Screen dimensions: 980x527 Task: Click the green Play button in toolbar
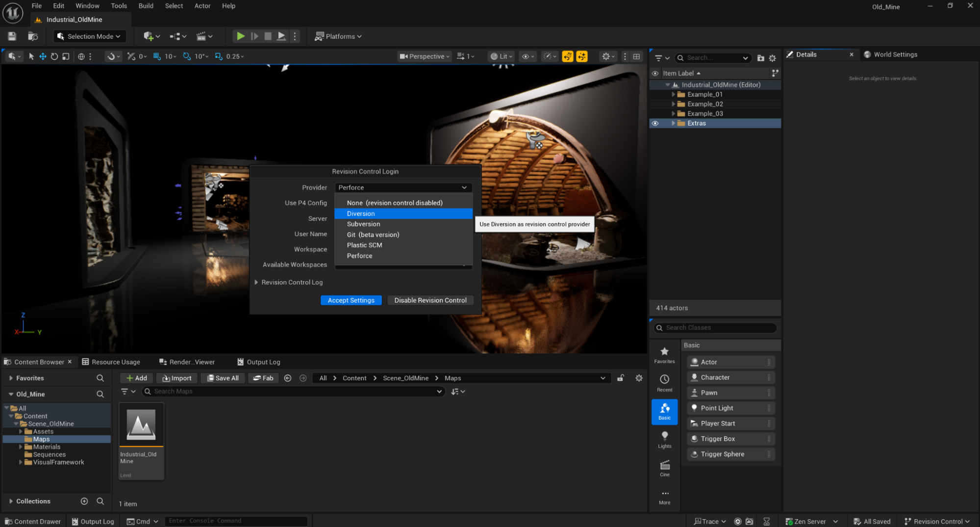click(x=240, y=36)
